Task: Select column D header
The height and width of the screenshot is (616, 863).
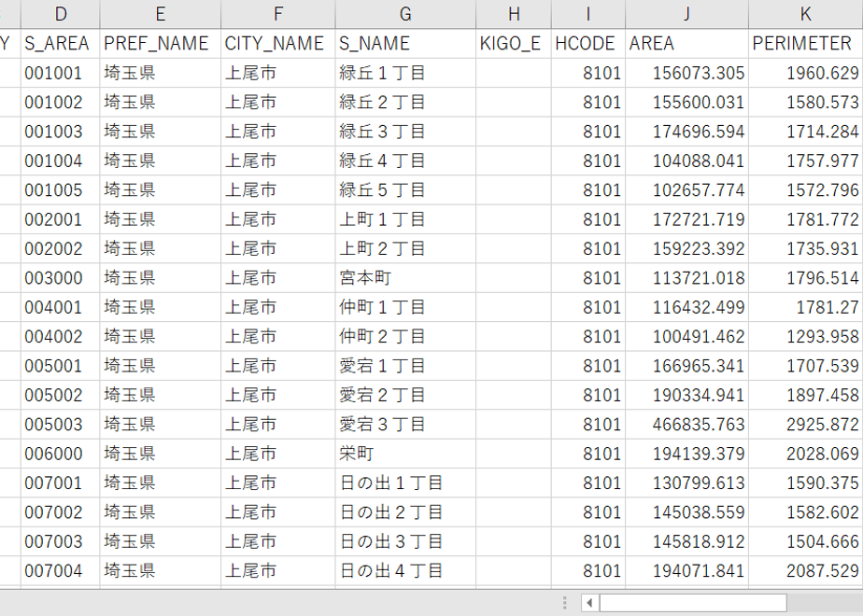Action: coord(61,14)
